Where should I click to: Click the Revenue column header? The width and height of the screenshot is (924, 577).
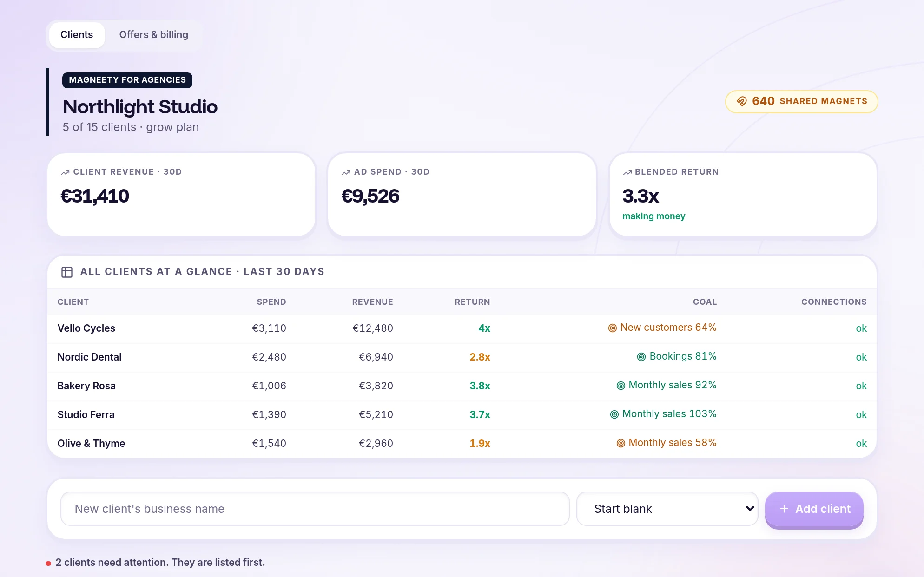372,302
